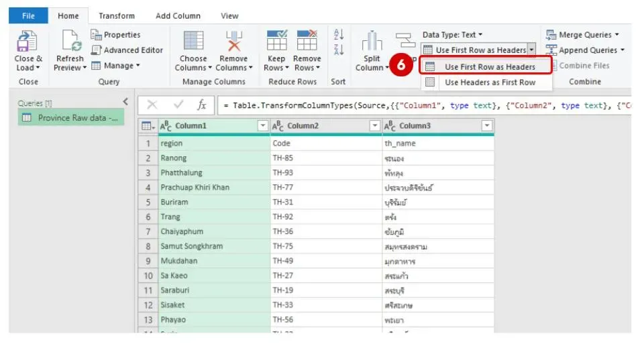Switch to the View tab
Image resolution: width=644 pixels, height=362 pixels.
(229, 15)
